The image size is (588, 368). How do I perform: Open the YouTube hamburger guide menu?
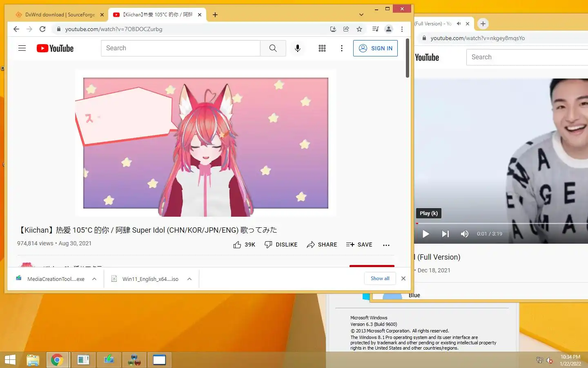click(x=22, y=48)
